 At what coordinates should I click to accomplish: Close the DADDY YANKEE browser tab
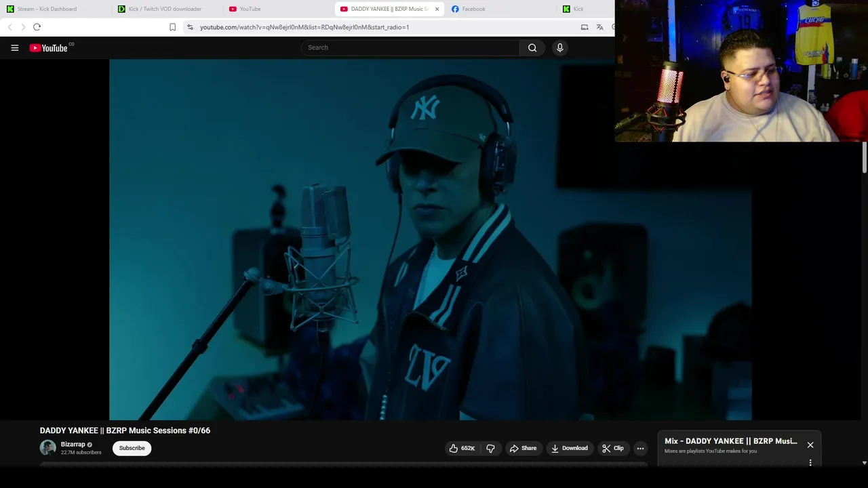tap(437, 9)
